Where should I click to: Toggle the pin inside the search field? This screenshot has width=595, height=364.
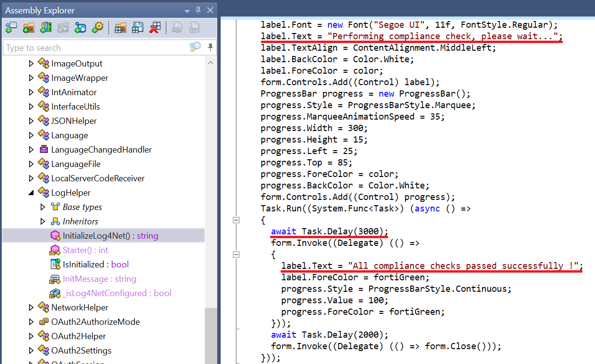pos(210,47)
